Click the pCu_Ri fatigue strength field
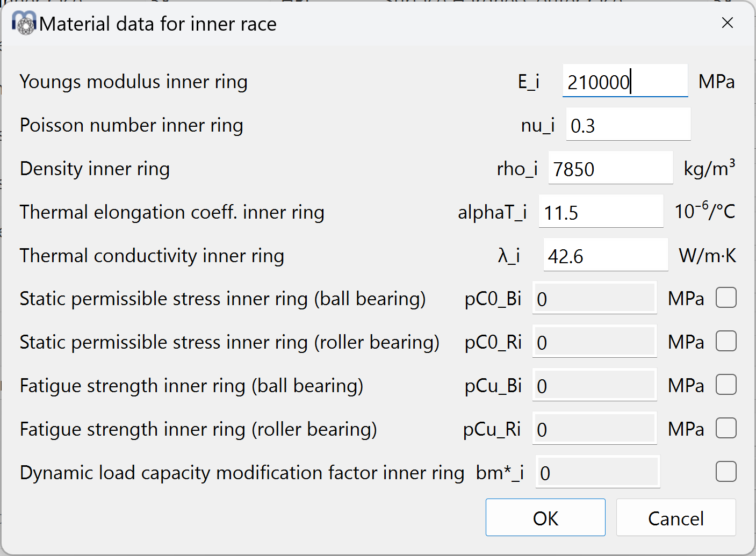756x556 pixels. [x=594, y=429]
